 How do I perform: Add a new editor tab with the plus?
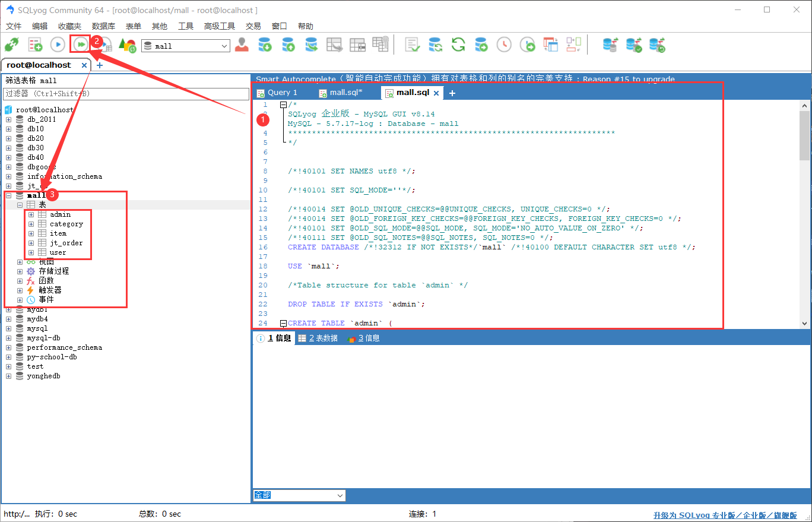pyautogui.click(x=452, y=93)
